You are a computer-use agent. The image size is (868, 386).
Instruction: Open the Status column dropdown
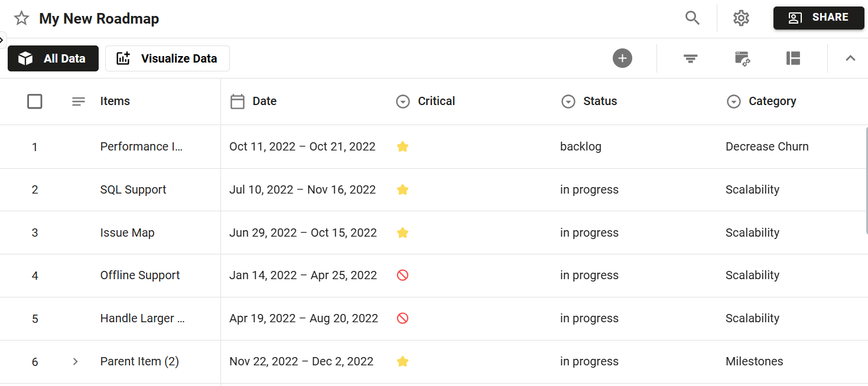pyautogui.click(x=568, y=101)
